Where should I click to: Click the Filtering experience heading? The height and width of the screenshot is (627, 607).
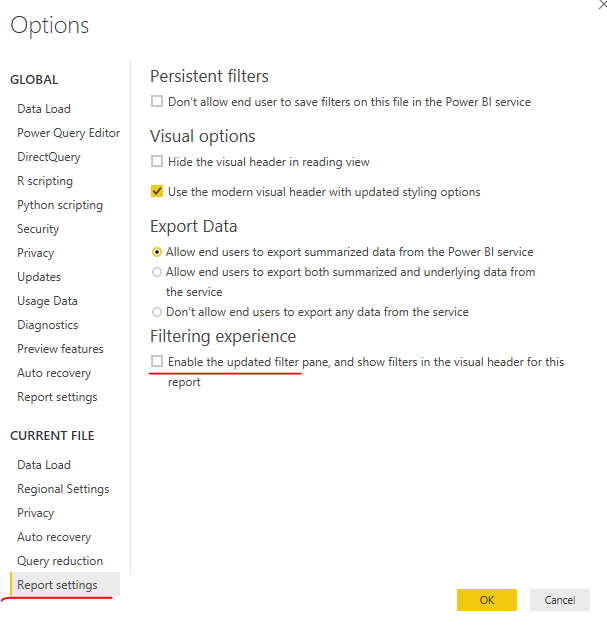(x=223, y=336)
